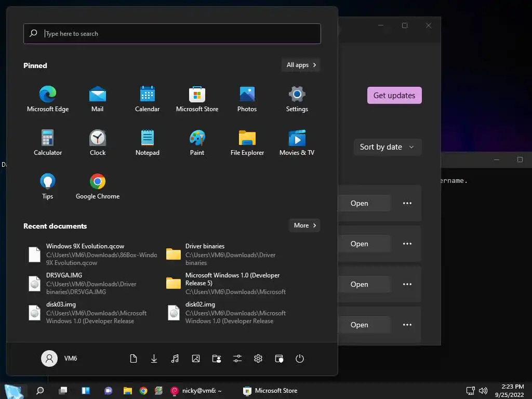The image size is (532, 399).
Task: Open disk02.img recent document
Action: click(232, 313)
